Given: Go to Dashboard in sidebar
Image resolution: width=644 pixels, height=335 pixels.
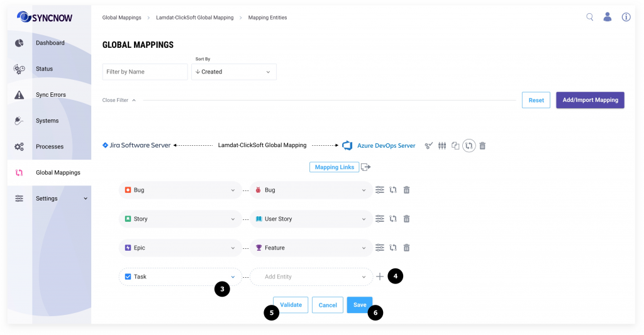Looking at the screenshot, I should click(x=50, y=43).
